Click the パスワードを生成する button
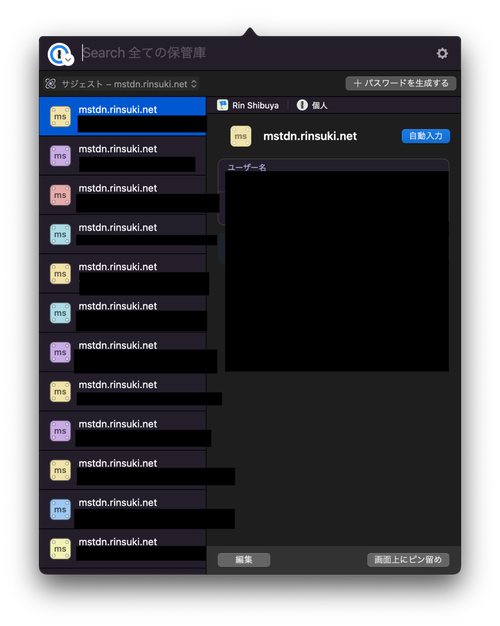 point(401,83)
